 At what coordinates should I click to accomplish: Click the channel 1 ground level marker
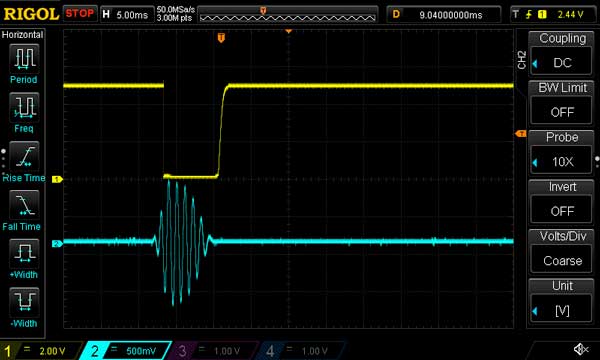point(57,179)
